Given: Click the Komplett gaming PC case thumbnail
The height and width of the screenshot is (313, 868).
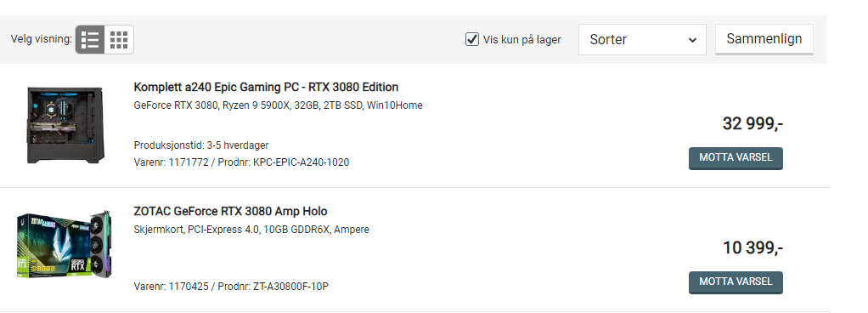Looking at the screenshot, I should [65, 125].
